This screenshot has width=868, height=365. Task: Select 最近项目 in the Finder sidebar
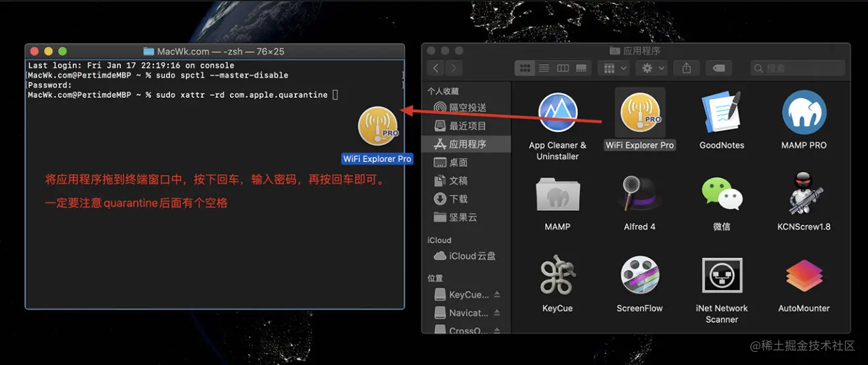(467, 125)
